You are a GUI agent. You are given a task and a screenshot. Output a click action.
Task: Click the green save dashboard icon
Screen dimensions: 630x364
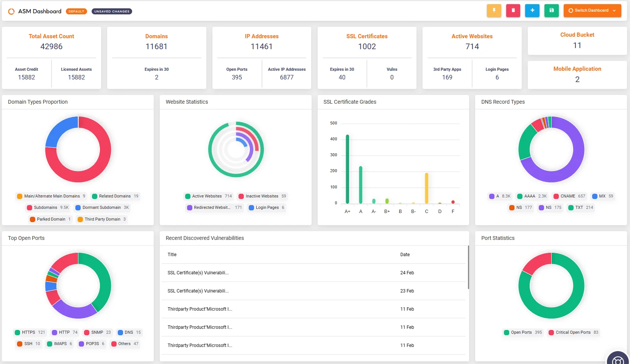pos(552,11)
